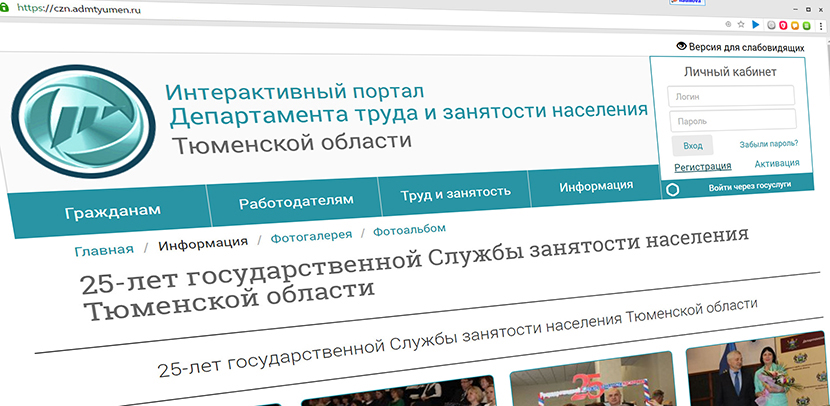Viewport: 830px width, 406px height.
Task: Focus the 'Логин' input field
Action: 731,96
